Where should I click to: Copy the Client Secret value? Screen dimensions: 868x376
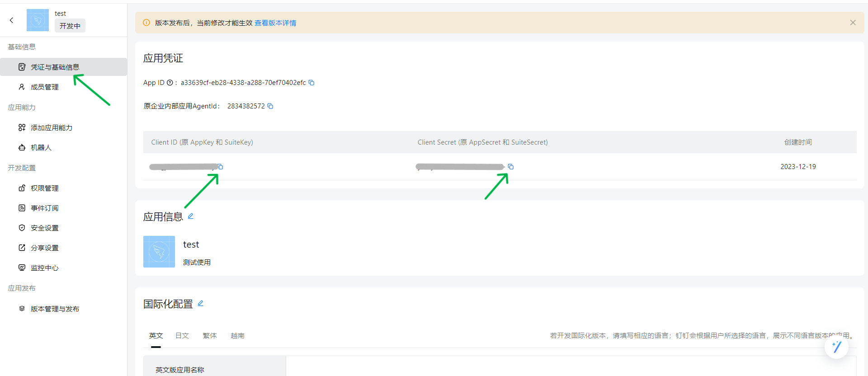(x=511, y=167)
